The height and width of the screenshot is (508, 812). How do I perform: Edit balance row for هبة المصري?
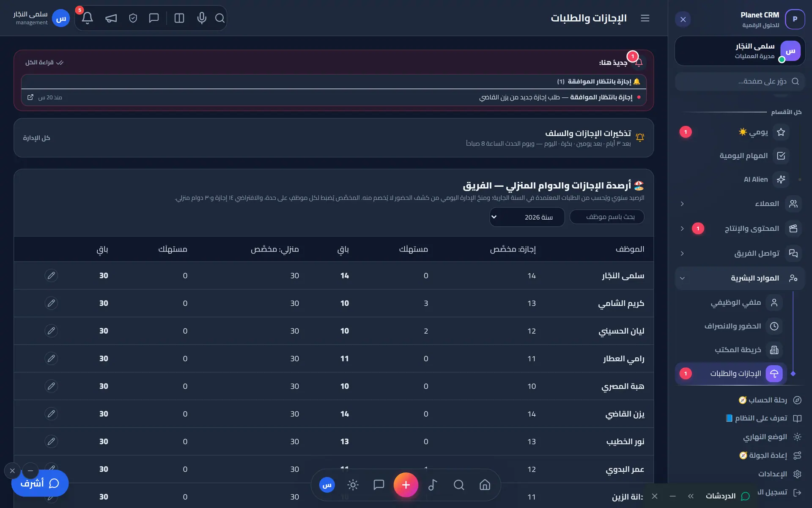click(51, 386)
